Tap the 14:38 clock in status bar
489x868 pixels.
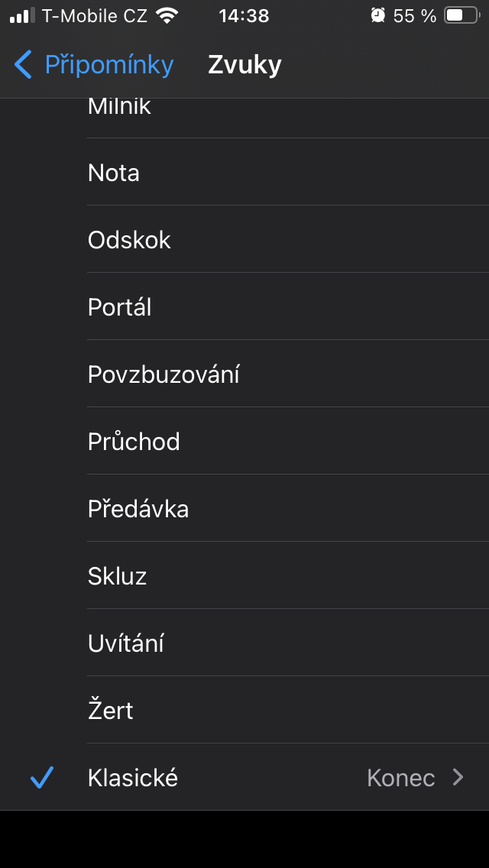(x=244, y=15)
